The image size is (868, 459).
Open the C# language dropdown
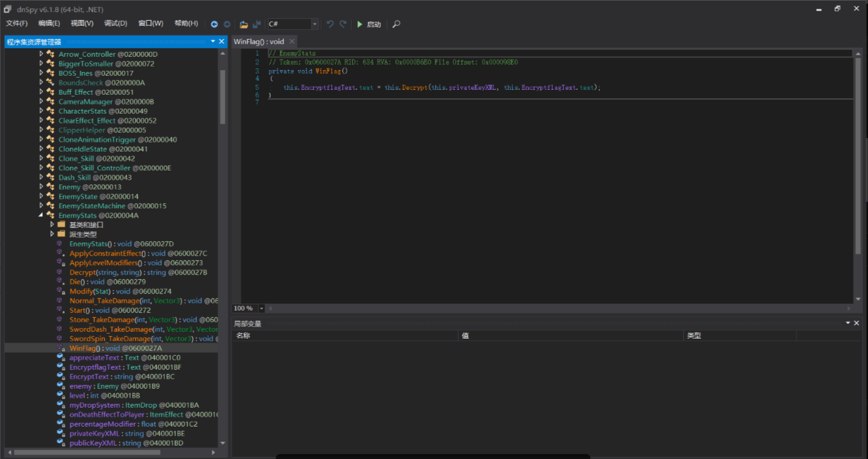coord(315,24)
